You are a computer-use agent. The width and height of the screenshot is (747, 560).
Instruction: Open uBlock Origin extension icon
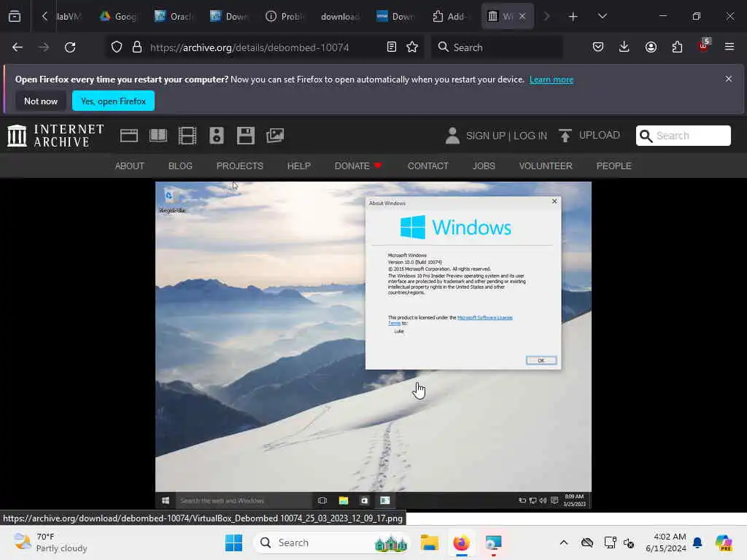(704, 46)
